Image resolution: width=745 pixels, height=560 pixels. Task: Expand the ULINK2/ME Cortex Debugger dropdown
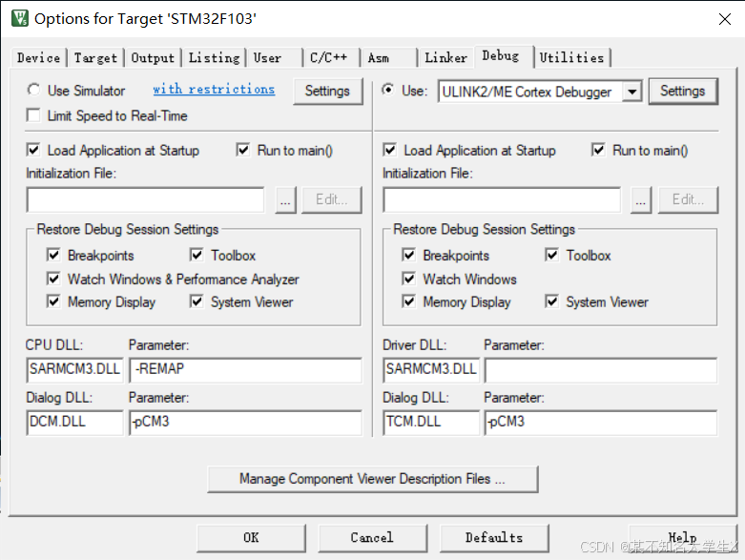pyautogui.click(x=631, y=92)
